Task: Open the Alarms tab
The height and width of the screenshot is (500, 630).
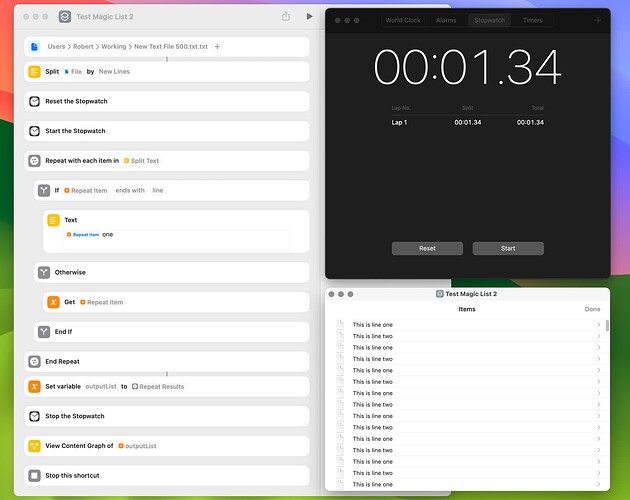Action: click(x=446, y=20)
